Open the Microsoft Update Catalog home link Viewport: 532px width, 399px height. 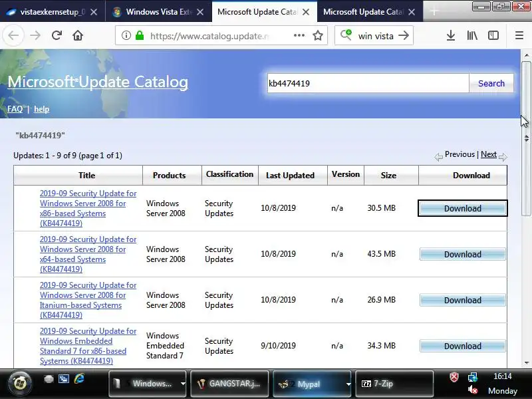(98, 82)
